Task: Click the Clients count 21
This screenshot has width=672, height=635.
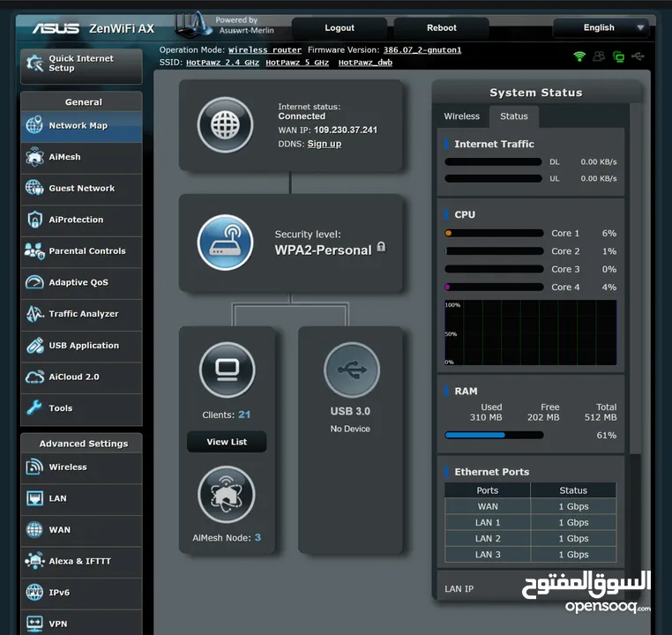Action: click(244, 415)
